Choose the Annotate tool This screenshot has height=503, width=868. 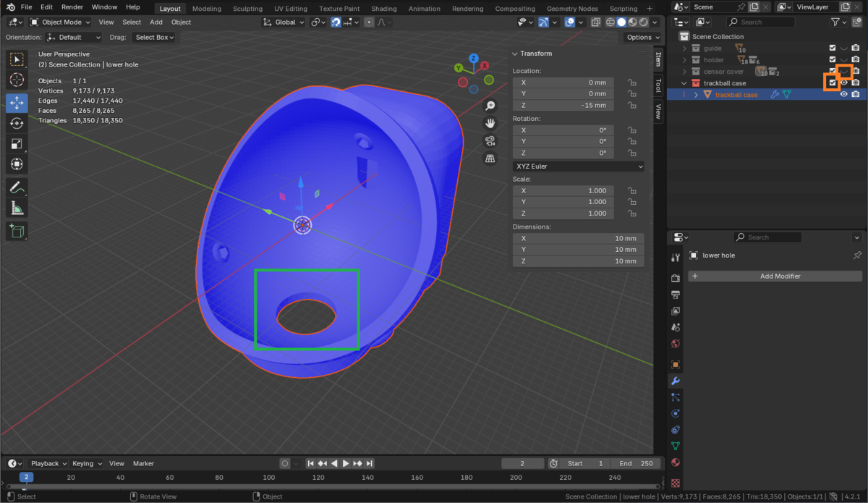pos(17,188)
